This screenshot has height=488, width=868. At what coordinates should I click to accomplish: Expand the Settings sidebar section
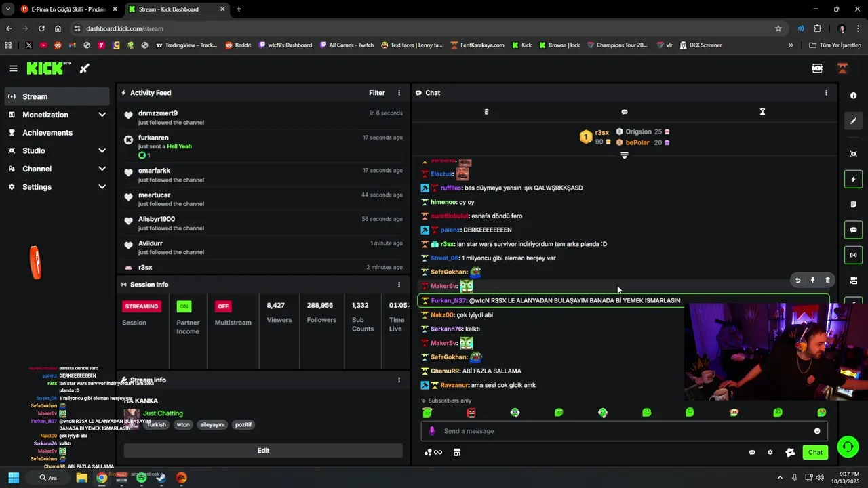[x=57, y=187]
